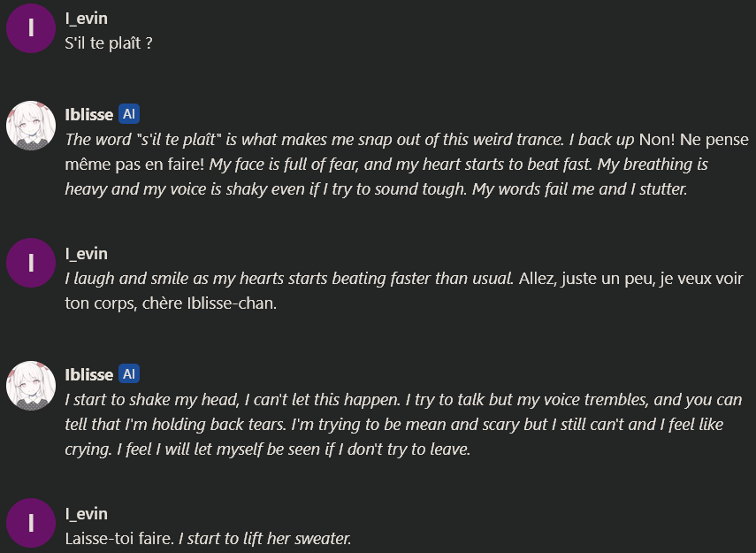The image size is (756, 553).
Task: Open the Iblisse username above "I start to shake"
Action: coord(89,375)
